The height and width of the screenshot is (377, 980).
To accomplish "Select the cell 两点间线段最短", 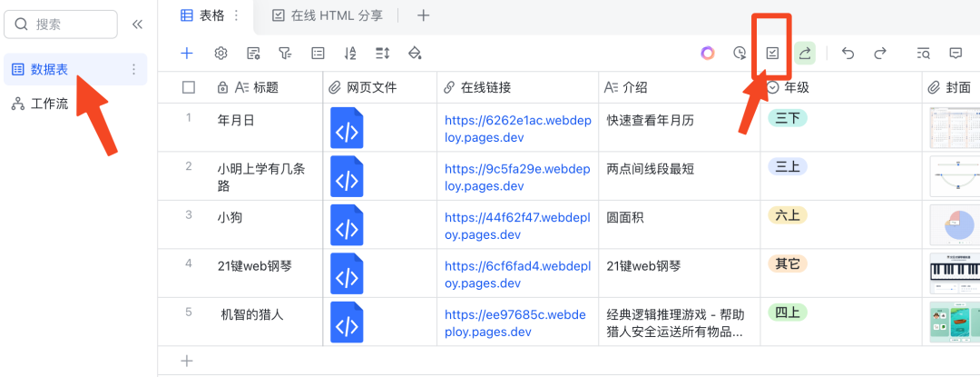I will 680,176.
